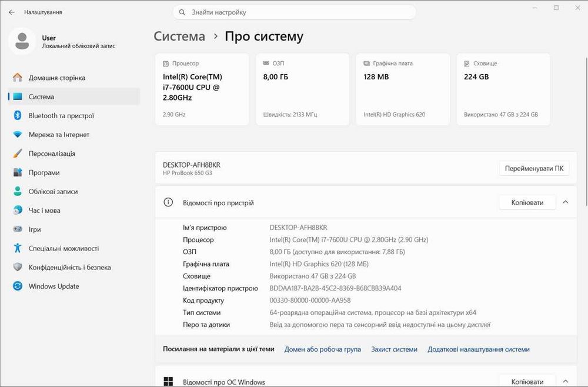Select Облікові записи in the sidebar
Image resolution: width=588 pixels, height=387 pixels.
74,191
